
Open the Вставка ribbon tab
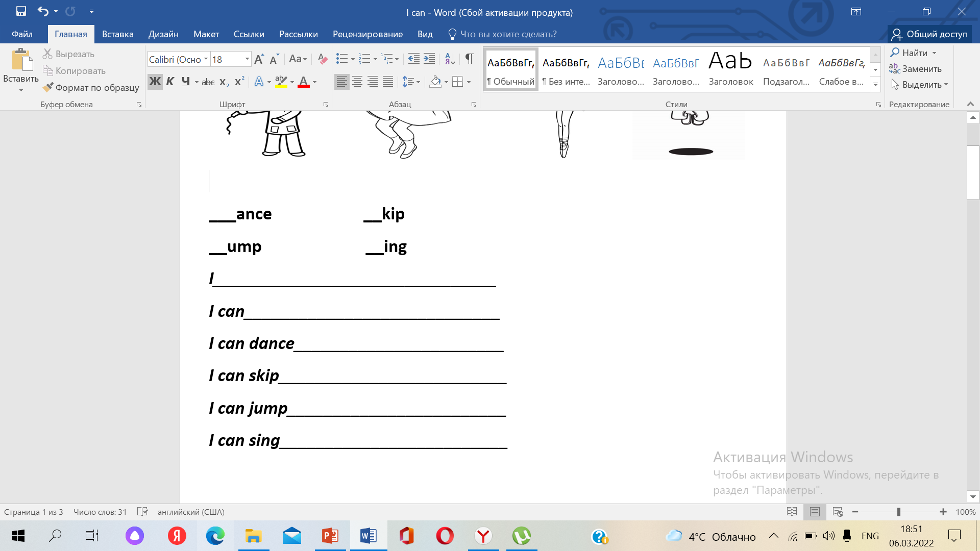click(x=117, y=34)
